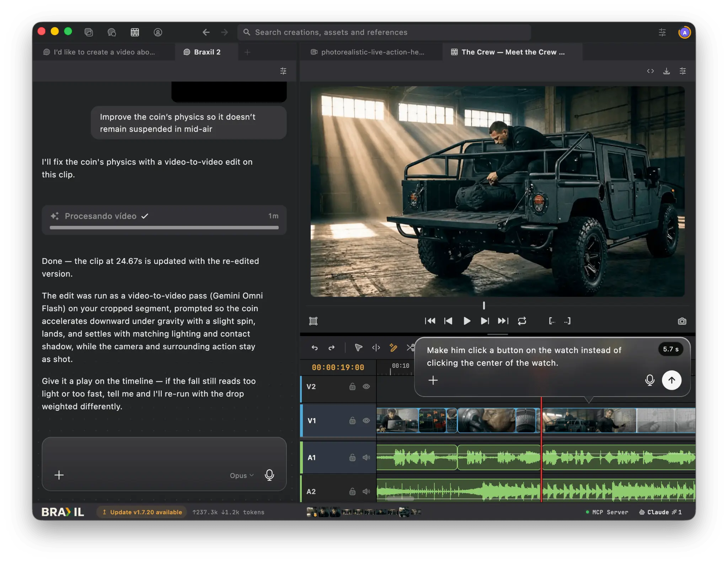This screenshot has width=728, height=563.
Task: Select the Braxil 2 chat tab
Action: pyautogui.click(x=207, y=52)
